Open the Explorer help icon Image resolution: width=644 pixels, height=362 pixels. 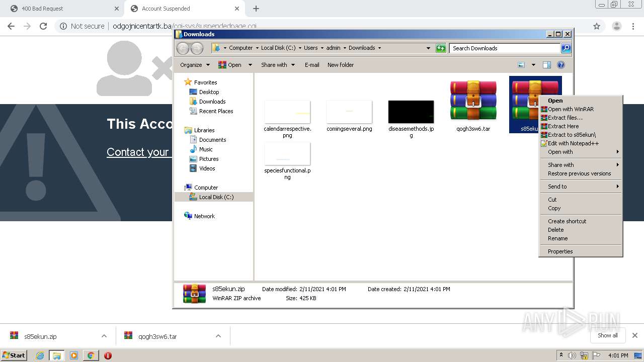(561, 65)
